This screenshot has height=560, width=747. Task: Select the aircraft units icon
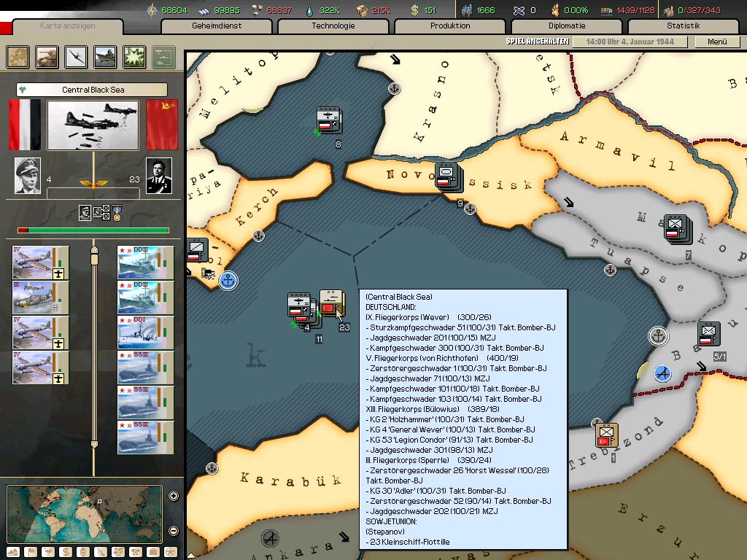[76, 57]
